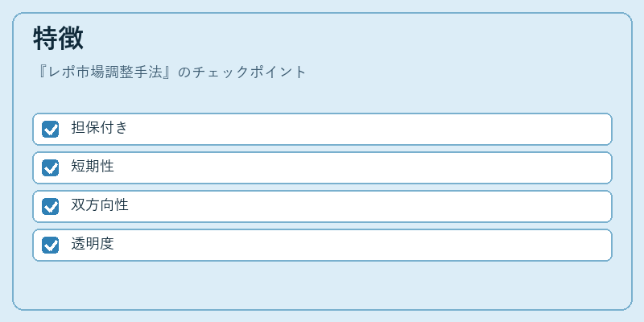Uncheck the 担保付き checkbox

pos(51,130)
